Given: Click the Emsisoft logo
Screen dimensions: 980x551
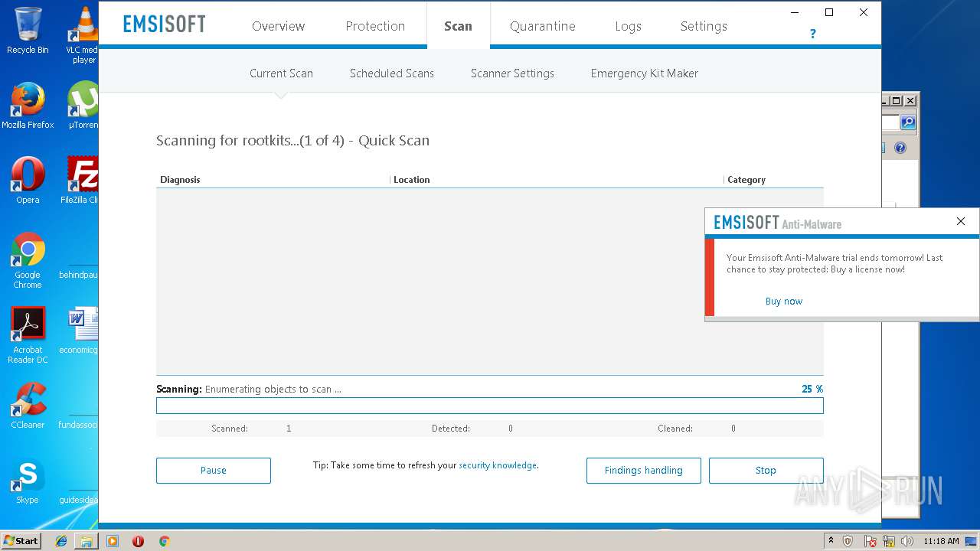Looking at the screenshot, I should (165, 24).
